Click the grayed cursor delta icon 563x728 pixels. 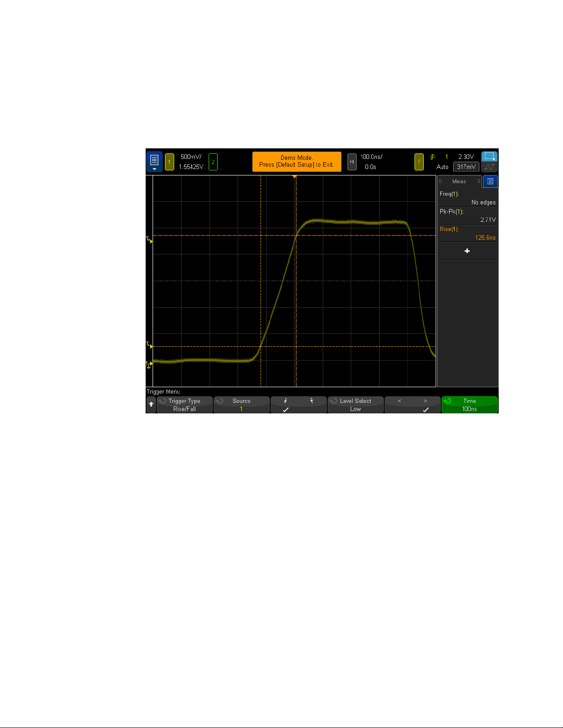pyautogui.click(x=489, y=167)
